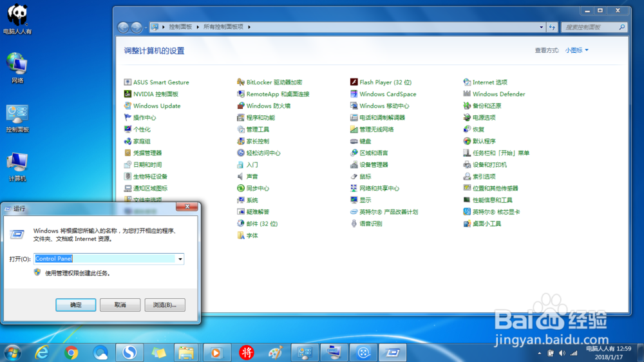
Task: Open 日期和时间 icon
Action: [x=128, y=165]
